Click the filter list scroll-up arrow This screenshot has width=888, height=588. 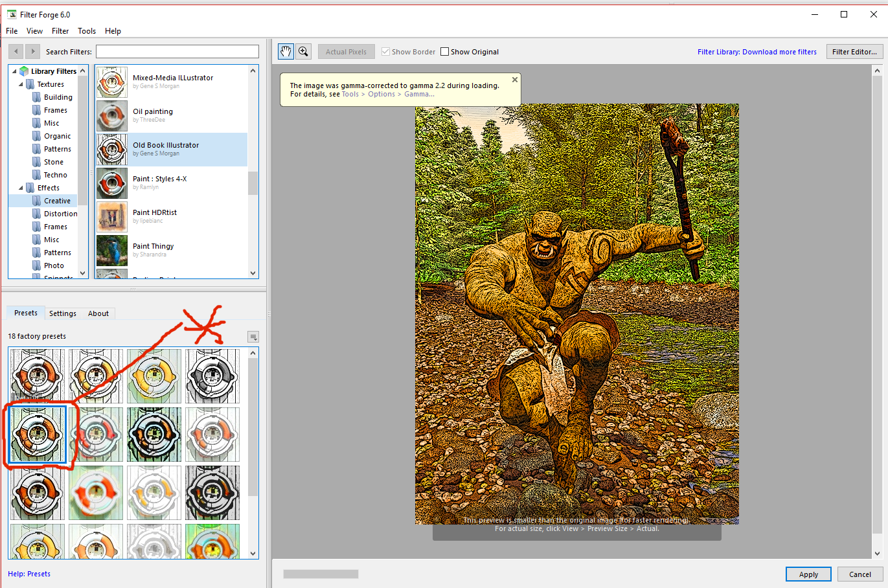click(253, 71)
